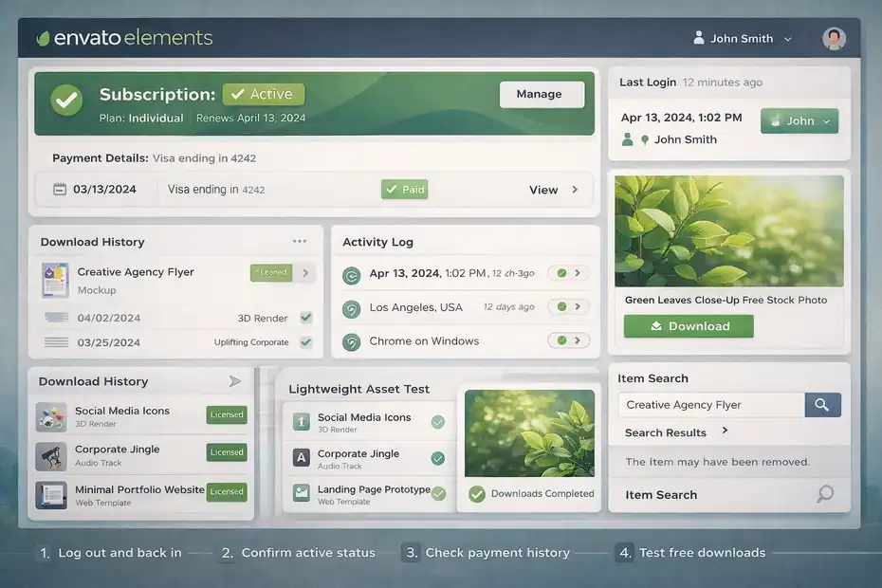Toggle the status pill on Apr 13 log entry
The height and width of the screenshot is (588, 882).
click(x=568, y=273)
